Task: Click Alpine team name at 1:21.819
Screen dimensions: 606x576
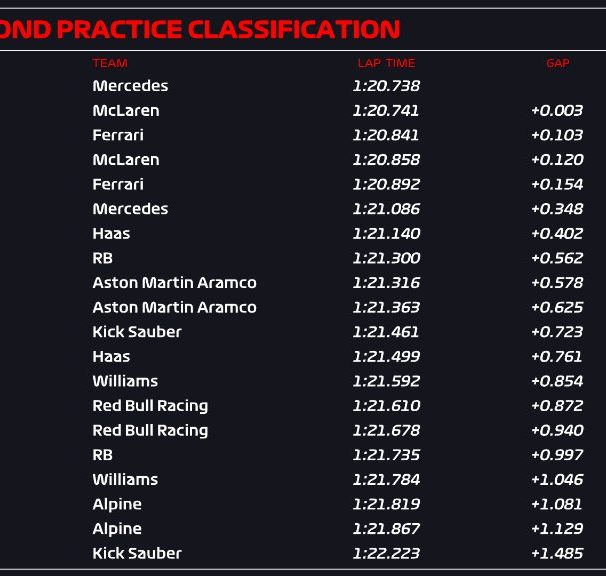Action: coord(117,504)
